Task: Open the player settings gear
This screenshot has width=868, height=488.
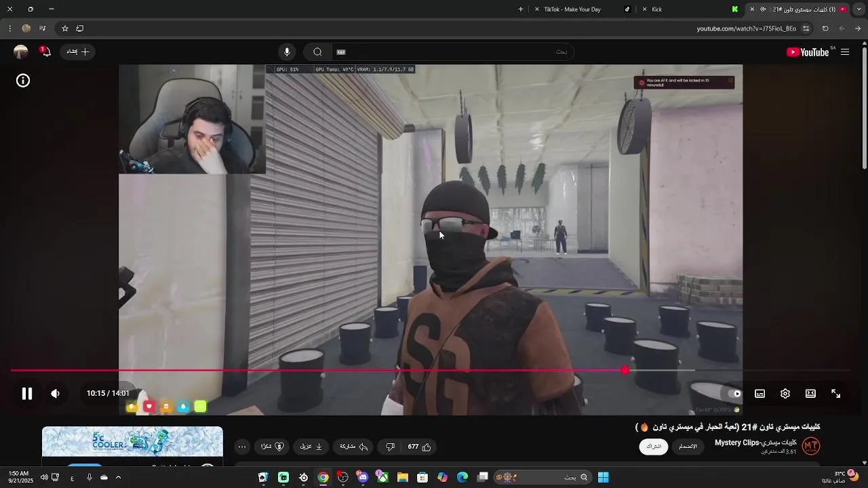Action: [x=785, y=394]
